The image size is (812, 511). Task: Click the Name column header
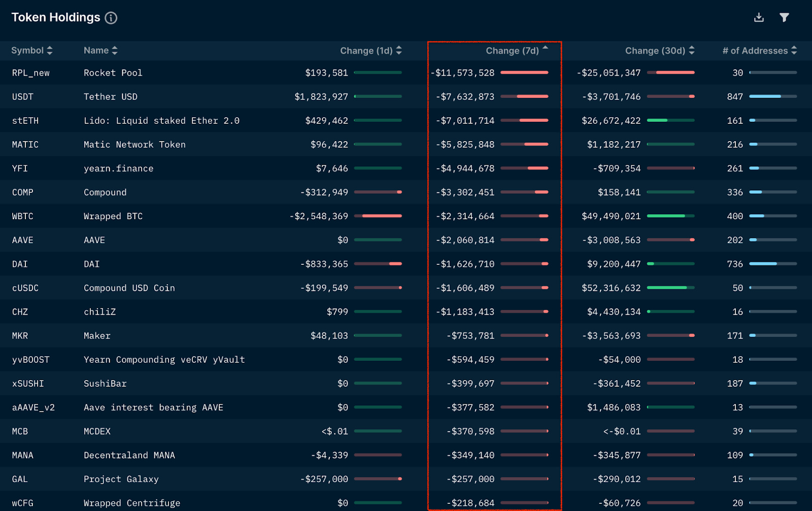pos(96,50)
